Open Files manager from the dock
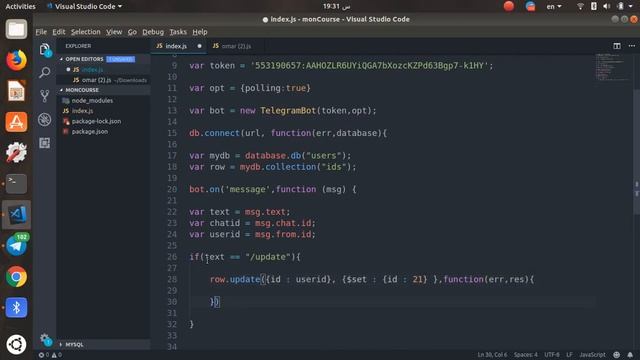 point(16,29)
